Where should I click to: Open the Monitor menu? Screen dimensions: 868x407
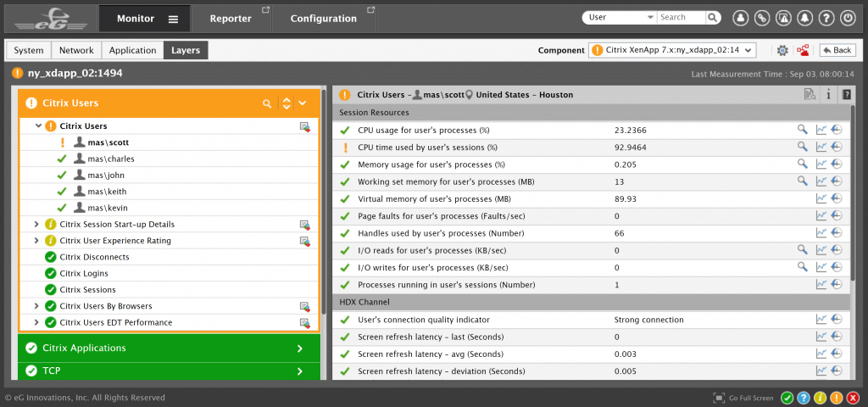pos(145,19)
